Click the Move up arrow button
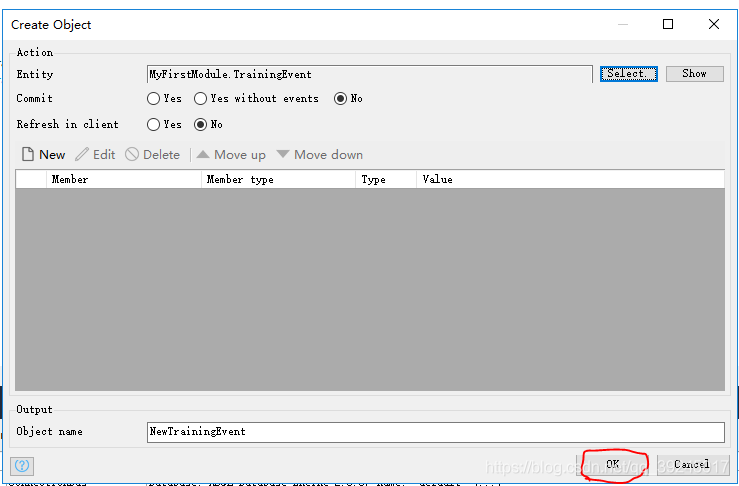The width and height of the screenshot is (739, 486). point(231,155)
